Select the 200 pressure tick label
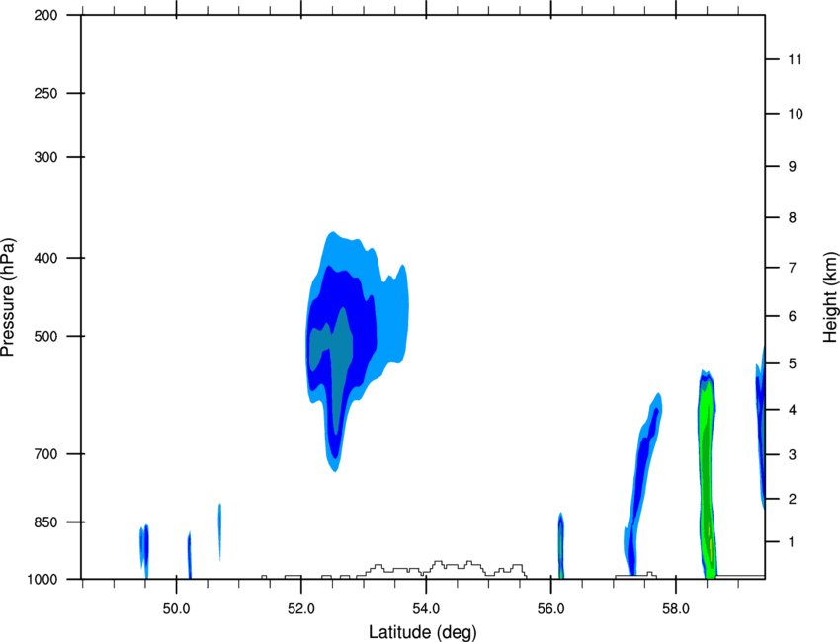Image resolution: width=840 pixels, height=642 pixels. tap(45, 15)
